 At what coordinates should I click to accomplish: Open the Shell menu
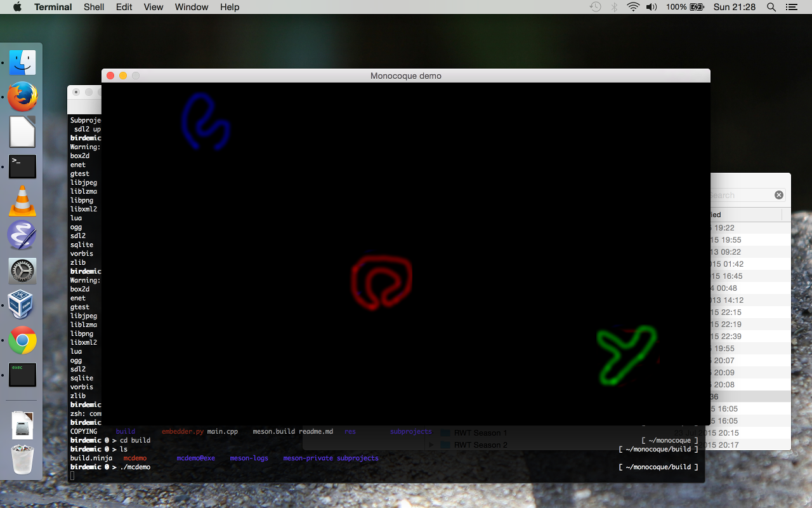[94, 7]
